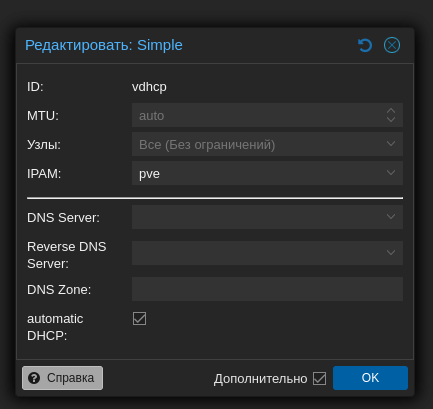Increase MTU with the up spinner arrow
433x409 pixels.
[391, 111]
